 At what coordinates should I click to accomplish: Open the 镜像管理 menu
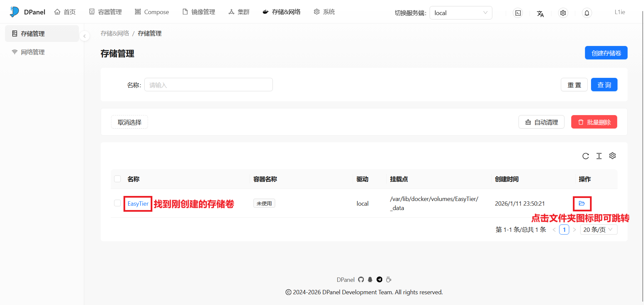click(199, 12)
